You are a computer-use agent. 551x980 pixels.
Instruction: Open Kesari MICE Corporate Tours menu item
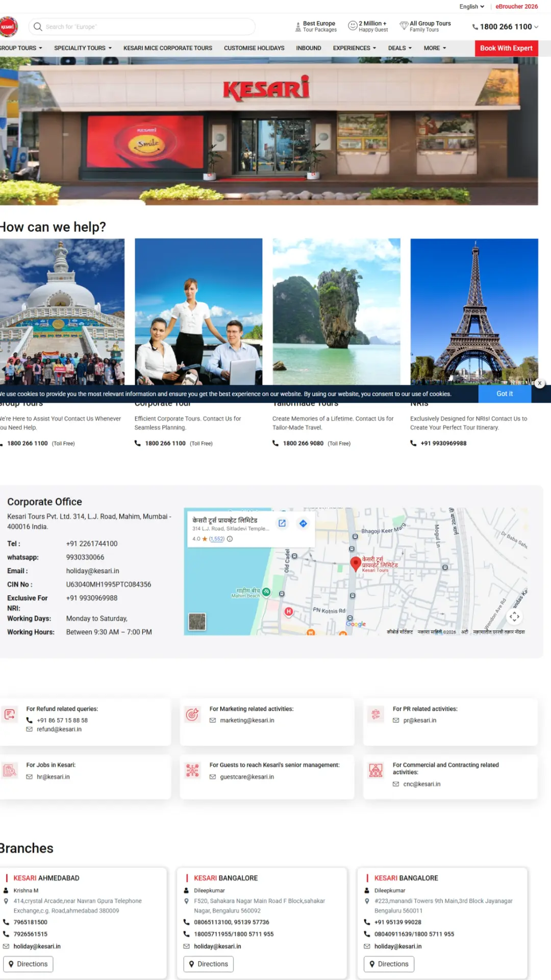(x=168, y=48)
